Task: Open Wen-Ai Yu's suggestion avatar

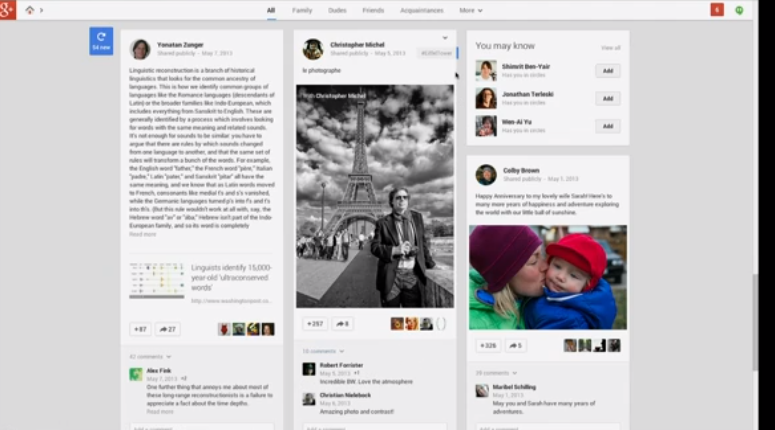Action: click(x=486, y=126)
